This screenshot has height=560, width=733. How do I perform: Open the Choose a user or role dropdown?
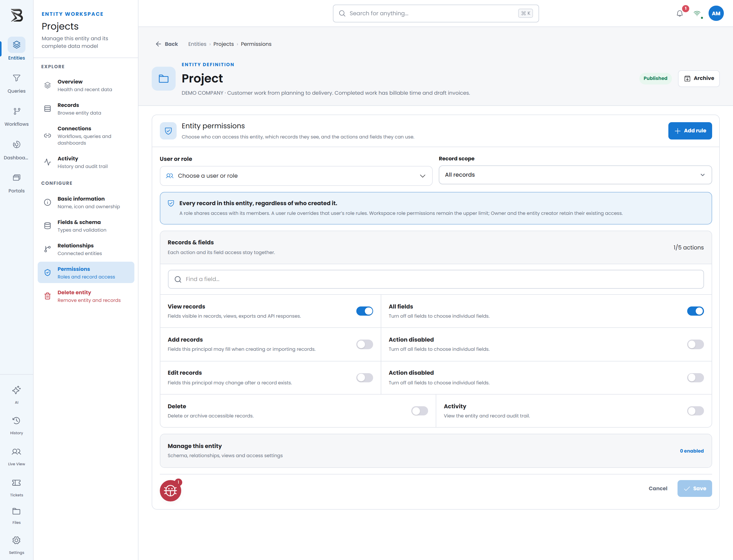[296, 176]
